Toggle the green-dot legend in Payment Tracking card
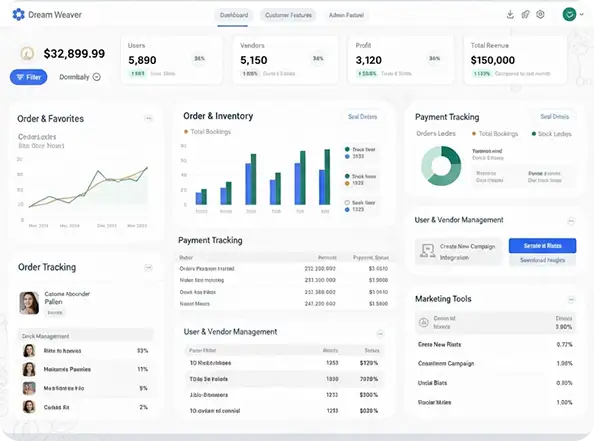 tap(552, 134)
